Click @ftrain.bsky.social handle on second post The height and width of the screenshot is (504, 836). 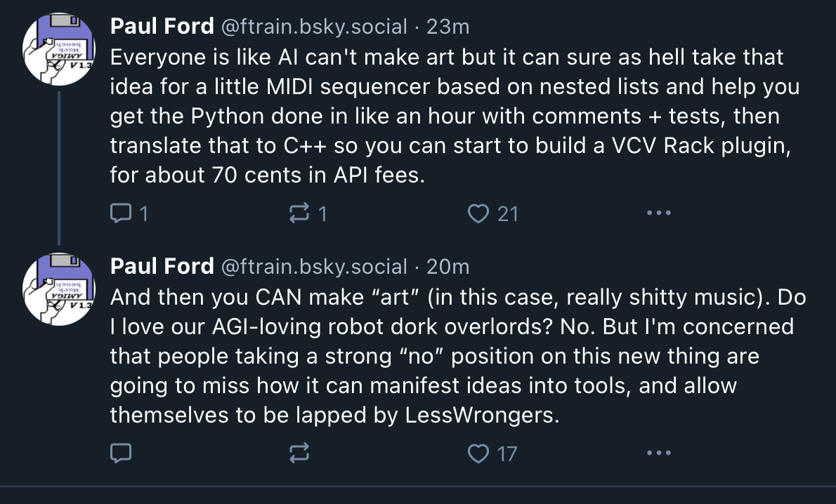314,267
